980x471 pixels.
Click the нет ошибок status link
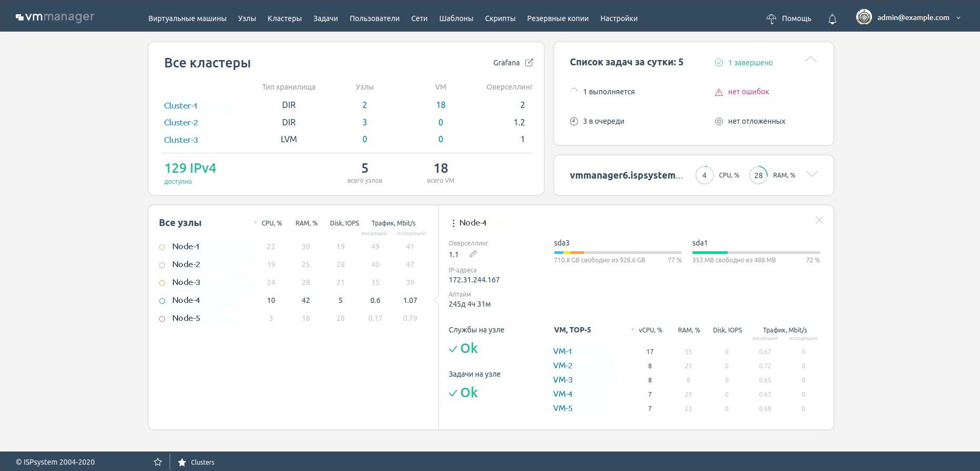748,92
